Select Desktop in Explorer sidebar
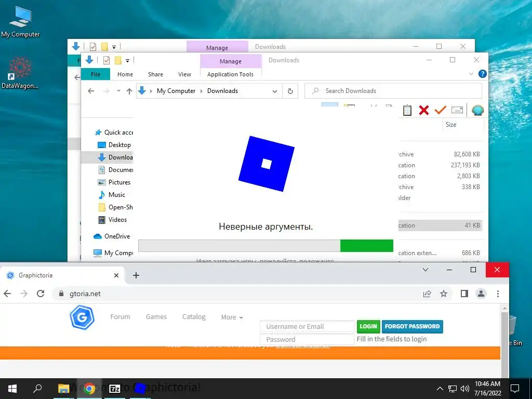Image resolution: width=532 pixels, height=399 pixels. (114, 145)
